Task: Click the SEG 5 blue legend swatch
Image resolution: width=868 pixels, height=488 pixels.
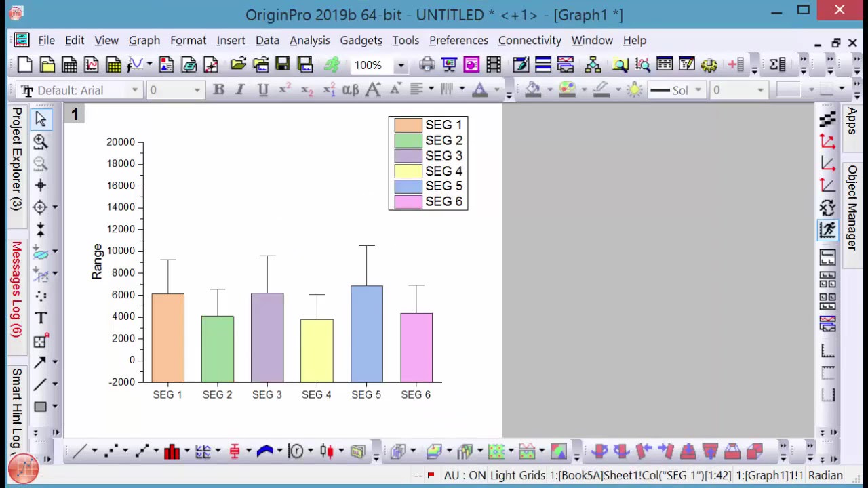Action: (408, 186)
